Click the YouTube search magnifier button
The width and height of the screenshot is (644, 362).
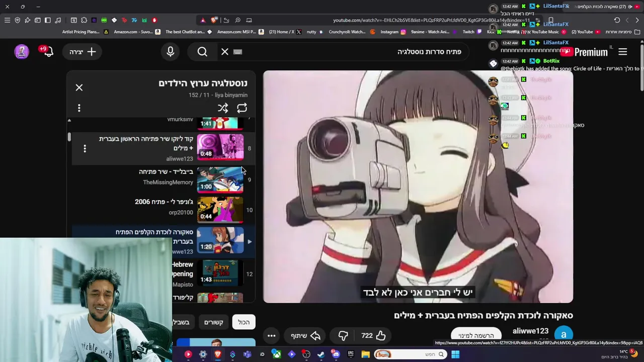coord(202,51)
